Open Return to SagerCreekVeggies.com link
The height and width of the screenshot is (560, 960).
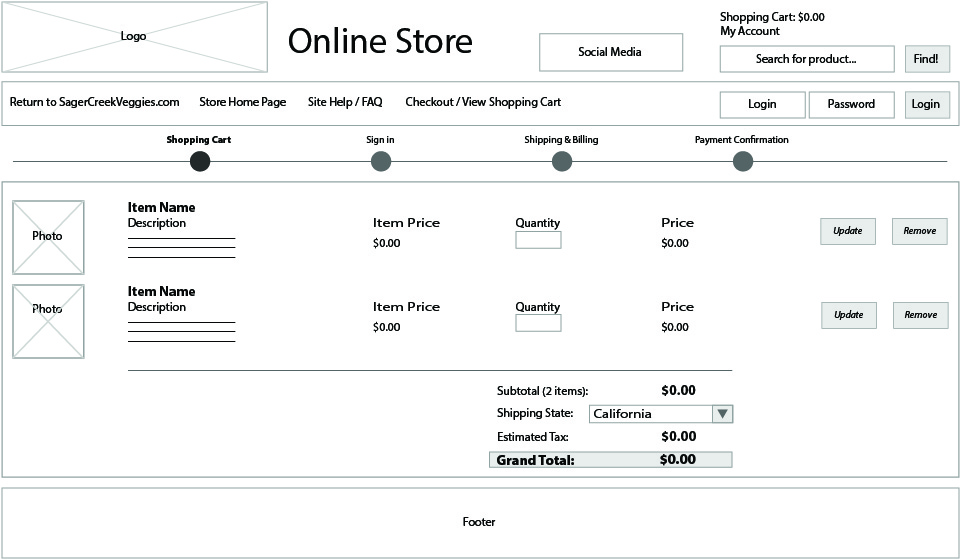[95, 102]
